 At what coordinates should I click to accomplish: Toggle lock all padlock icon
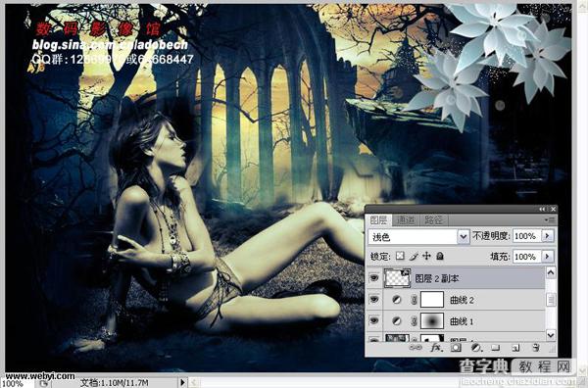pos(440,256)
